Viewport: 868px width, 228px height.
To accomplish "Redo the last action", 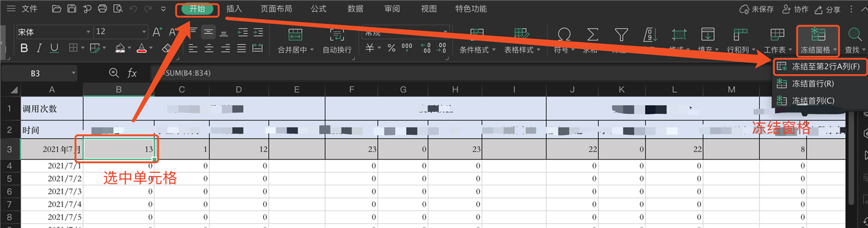I will click(x=148, y=9).
